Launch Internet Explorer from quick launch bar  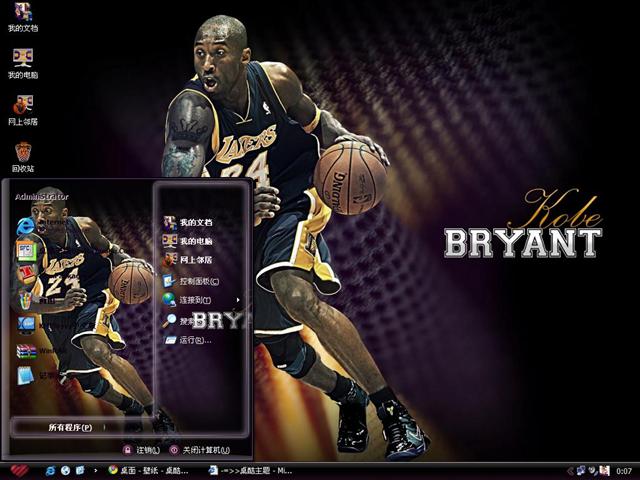pos(50,471)
